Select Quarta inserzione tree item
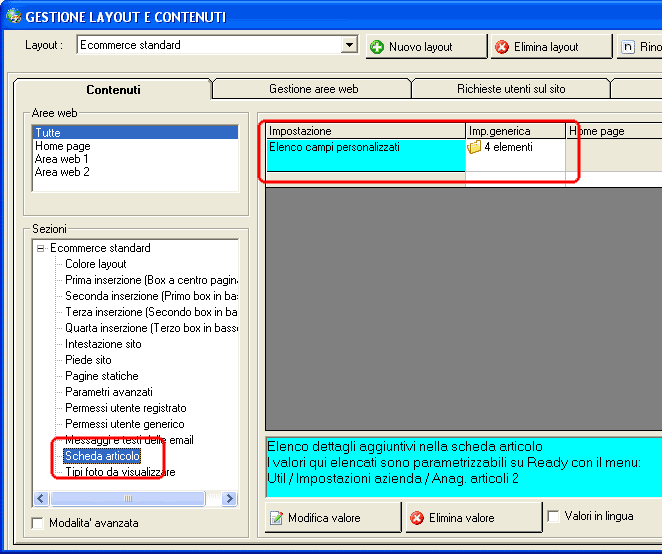The image size is (662, 554). click(x=151, y=328)
